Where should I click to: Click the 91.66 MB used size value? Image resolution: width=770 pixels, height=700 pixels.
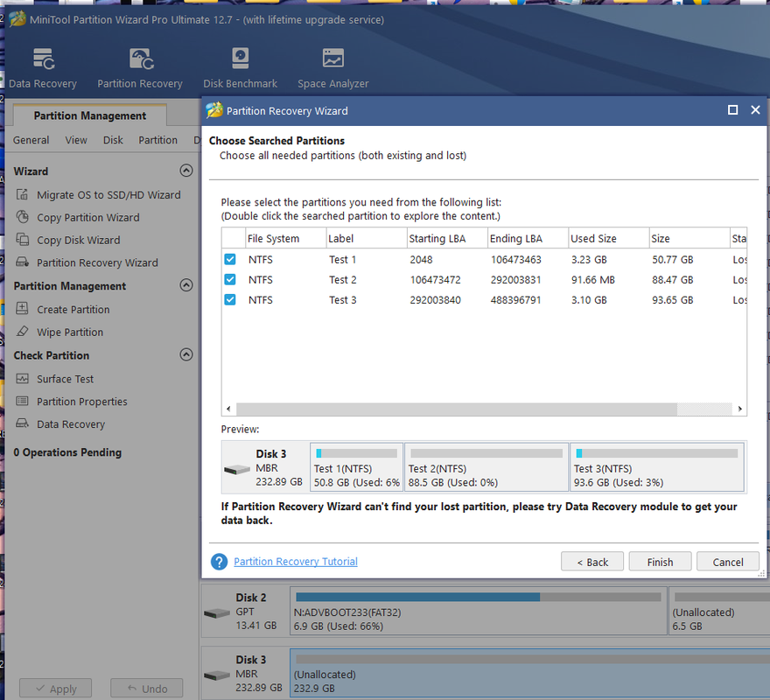[x=592, y=279]
